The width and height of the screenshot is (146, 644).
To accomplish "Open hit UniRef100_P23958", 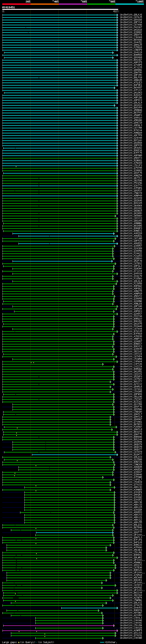I will [x=131, y=284].
